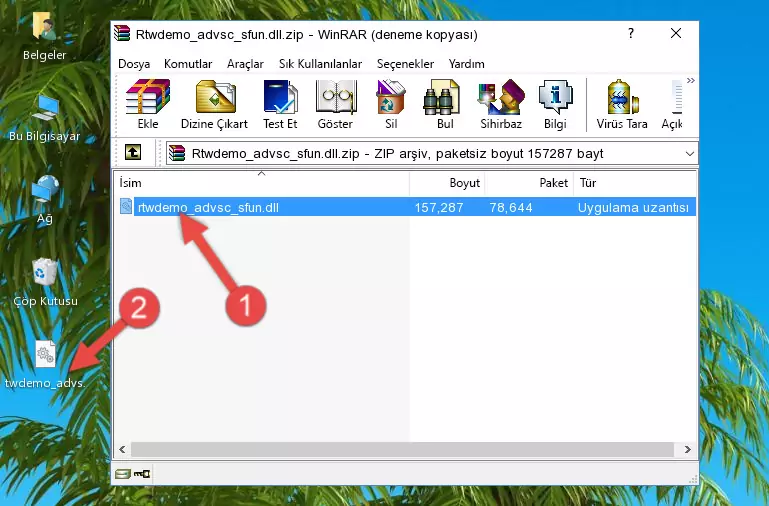
Task: Click the Dizine Çıkart extract icon
Action: coord(214,104)
